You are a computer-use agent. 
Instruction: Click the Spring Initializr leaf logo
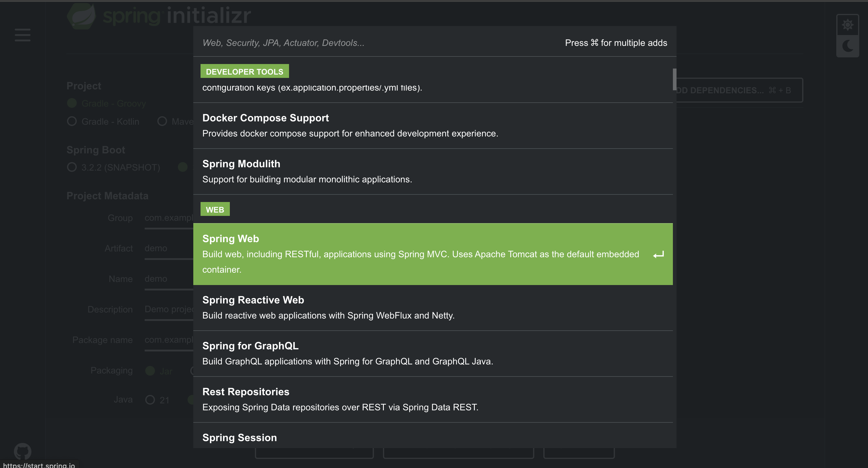tap(82, 15)
